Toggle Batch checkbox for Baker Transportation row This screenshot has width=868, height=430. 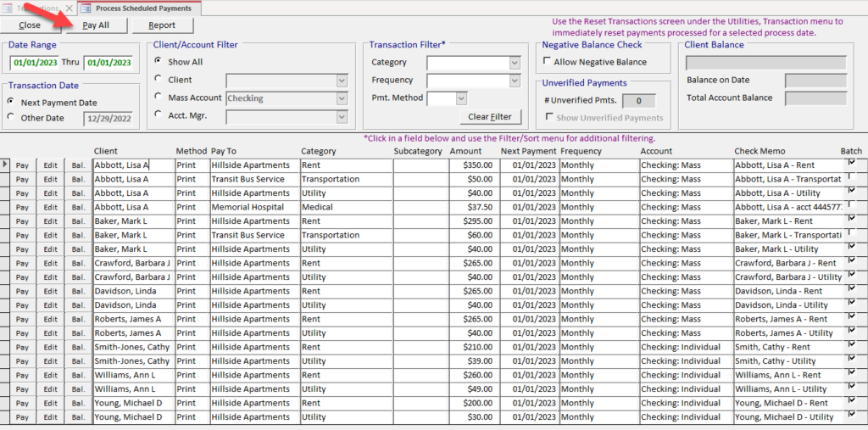coord(852,232)
